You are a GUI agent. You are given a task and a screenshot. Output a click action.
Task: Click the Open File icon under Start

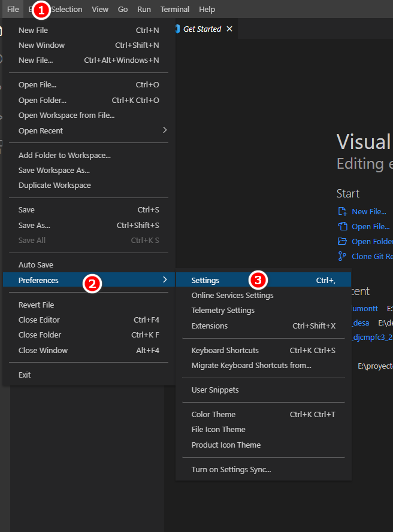tap(342, 226)
